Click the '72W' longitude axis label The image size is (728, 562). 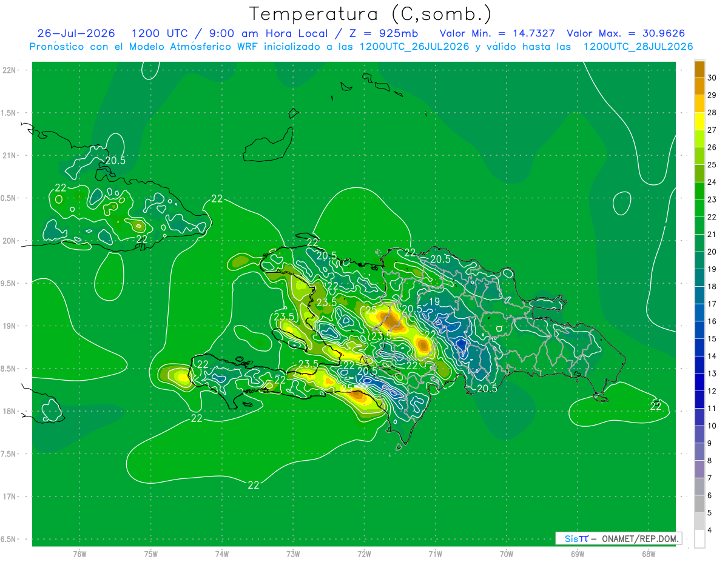(364, 554)
